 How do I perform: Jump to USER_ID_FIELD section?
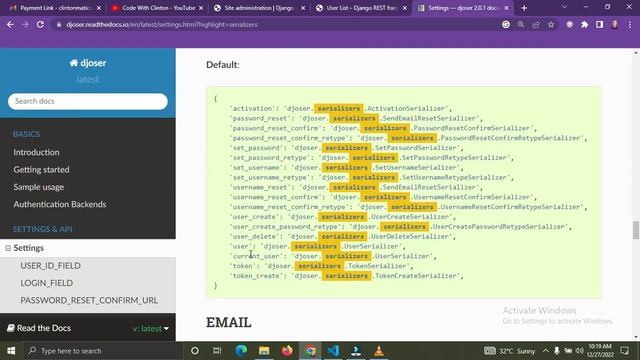pyautogui.click(x=51, y=266)
